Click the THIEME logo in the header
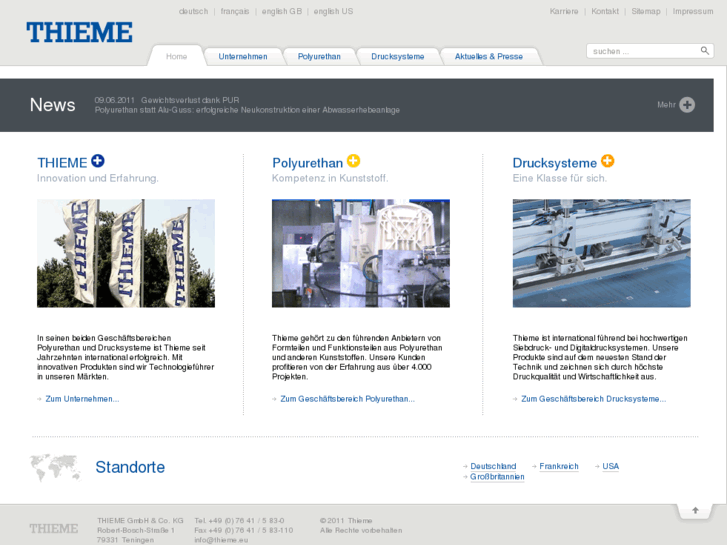This screenshot has width=727, height=545. point(79,32)
